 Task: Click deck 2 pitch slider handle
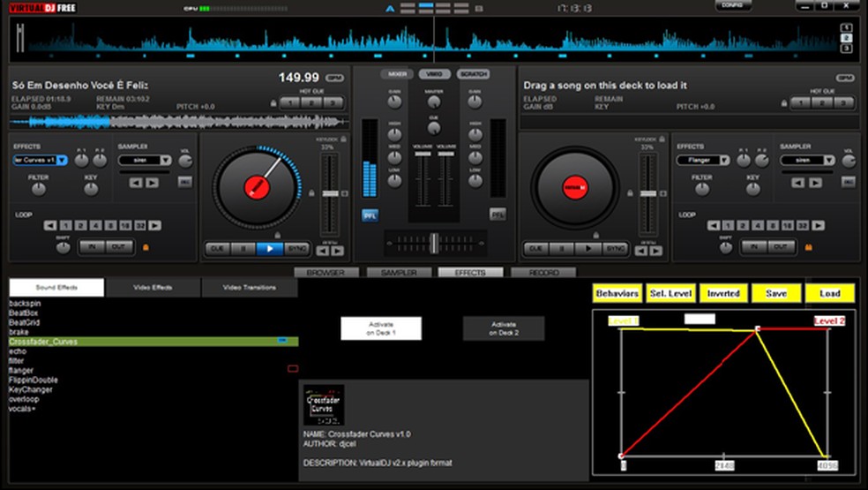tap(648, 193)
